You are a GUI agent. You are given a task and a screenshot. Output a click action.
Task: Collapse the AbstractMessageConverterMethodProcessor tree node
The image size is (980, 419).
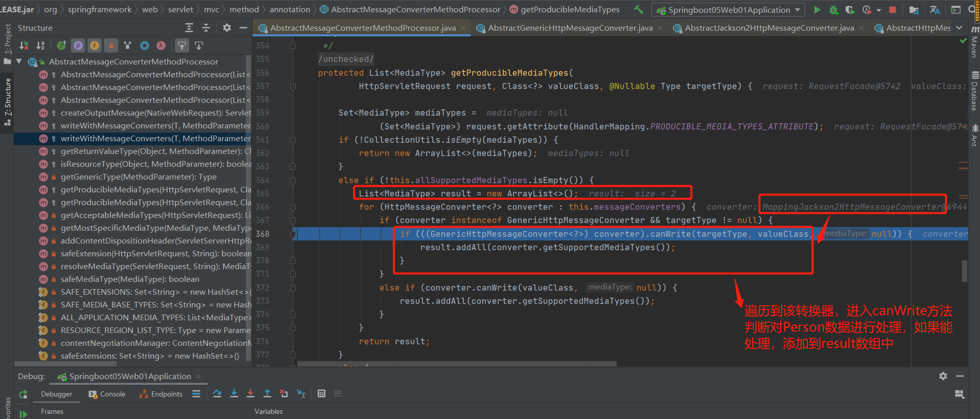click(x=19, y=61)
